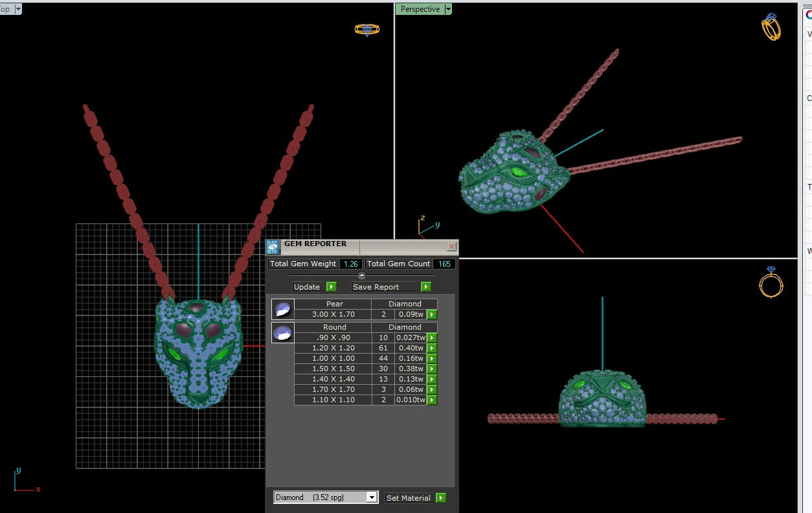The height and width of the screenshot is (513, 812).
Task: Click the Round gem shape icon
Action: pos(282,333)
